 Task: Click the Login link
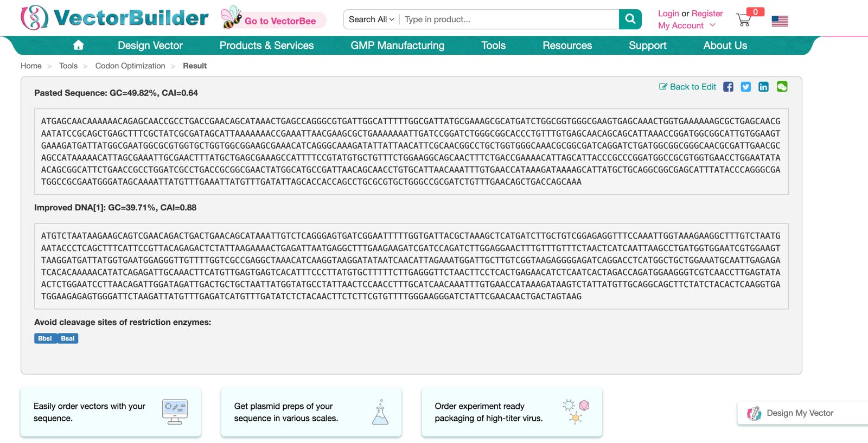(x=668, y=14)
